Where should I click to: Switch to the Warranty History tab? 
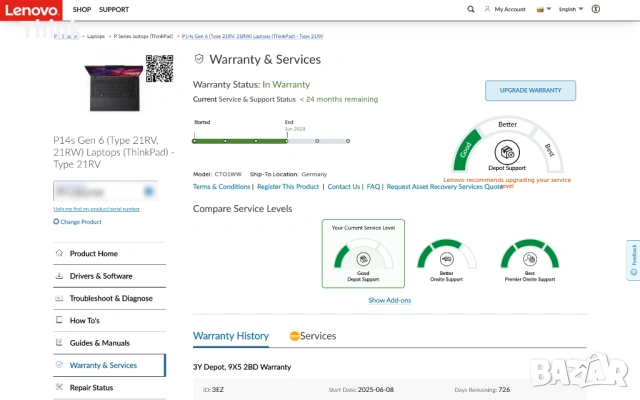click(x=231, y=336)
